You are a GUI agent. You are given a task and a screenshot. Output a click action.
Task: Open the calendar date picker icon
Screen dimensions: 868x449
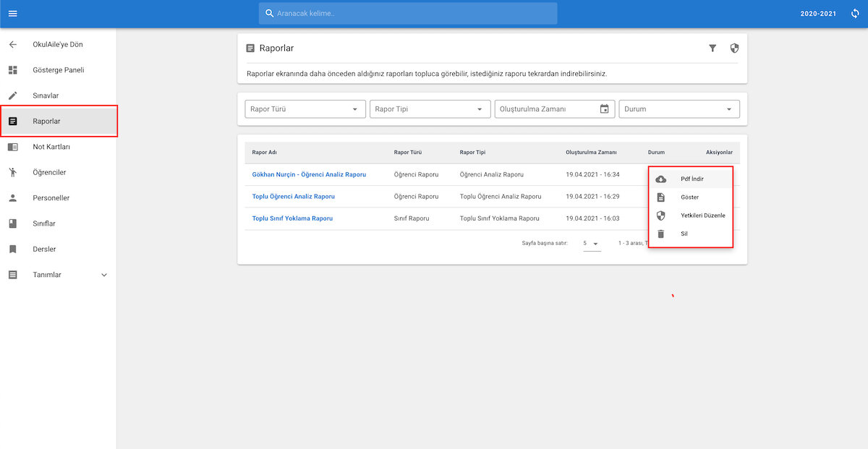pyautogui.click(x=605, y=109)
